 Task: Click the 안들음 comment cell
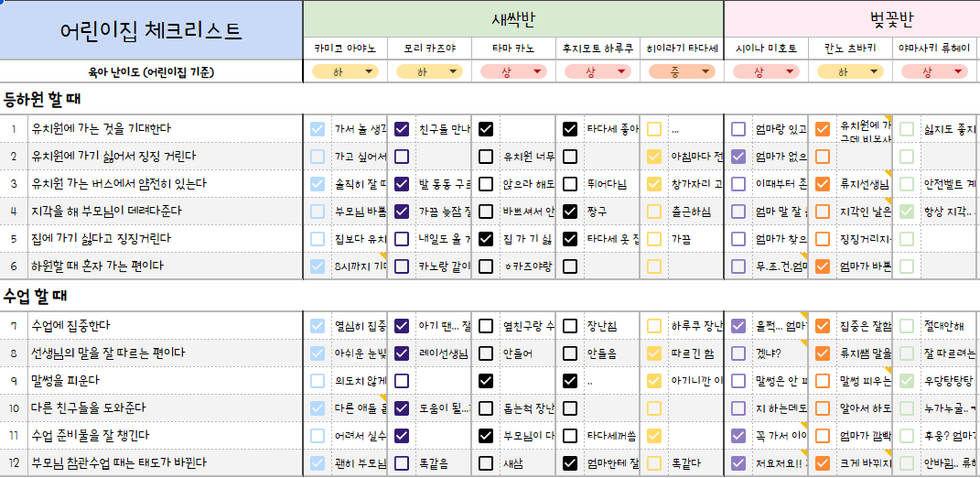611,353
